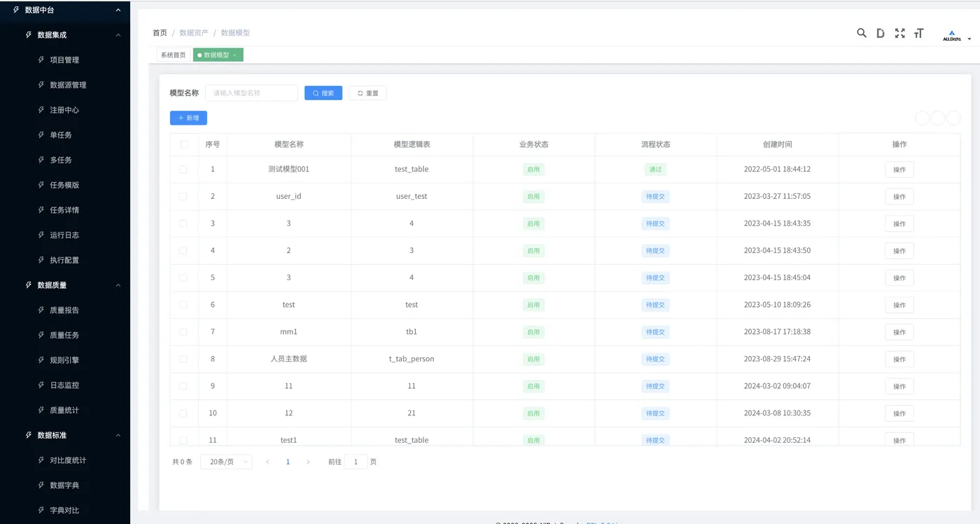Check the row for 测试模型001
Screen dimensions: 980x524
(x=183, y=170)
